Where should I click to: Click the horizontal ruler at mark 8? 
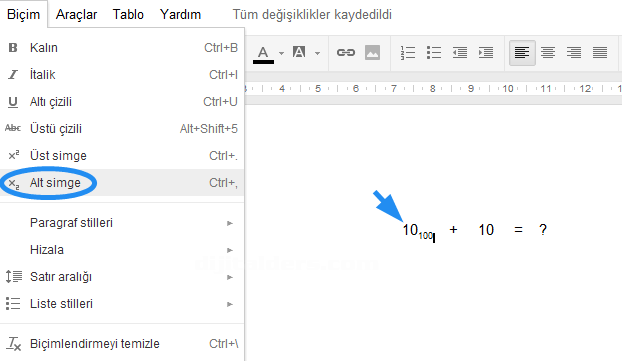(x=432, y=88)
